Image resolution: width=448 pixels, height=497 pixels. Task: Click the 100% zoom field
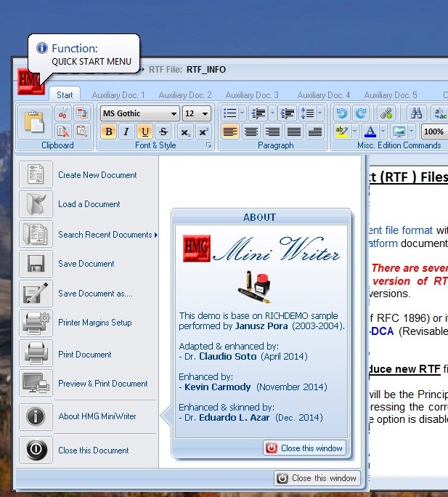pyautogui.click(x=435, y=132)
